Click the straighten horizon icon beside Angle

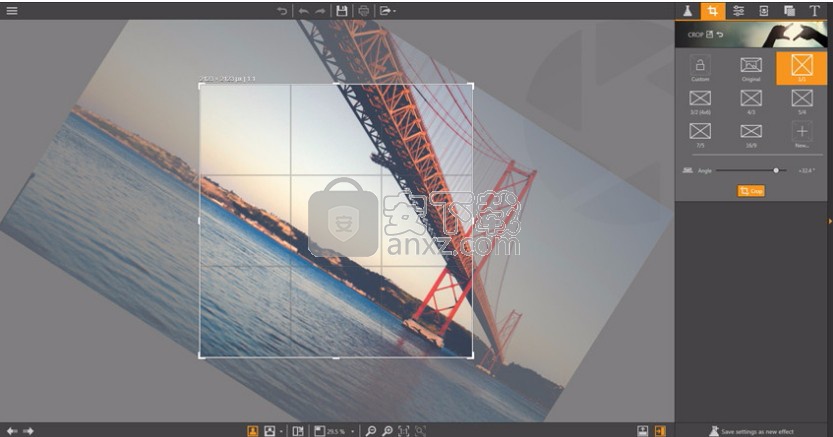point(687,170)
